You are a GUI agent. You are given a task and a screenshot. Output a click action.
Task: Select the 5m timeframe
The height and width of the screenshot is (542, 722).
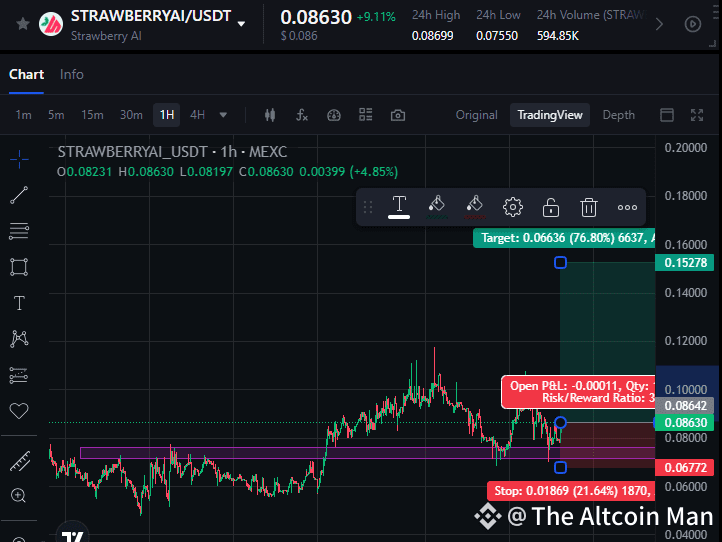coord(56,115)
